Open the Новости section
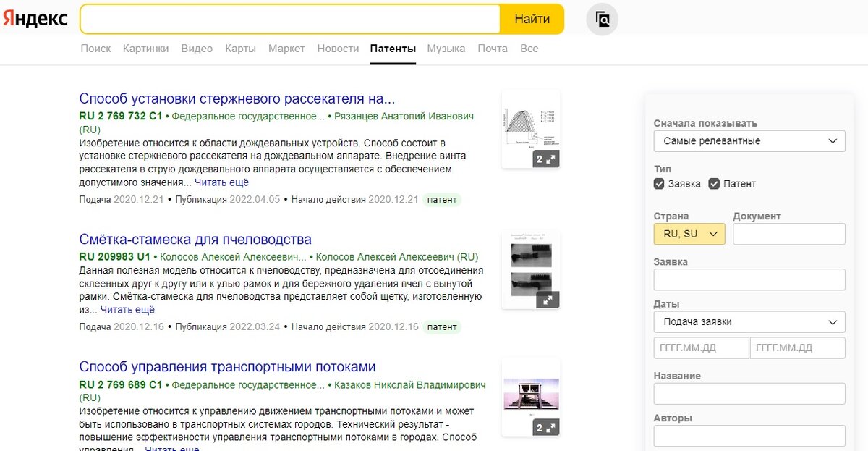The height and width of the screenshot is (451, 868). (x=337, y=48)
